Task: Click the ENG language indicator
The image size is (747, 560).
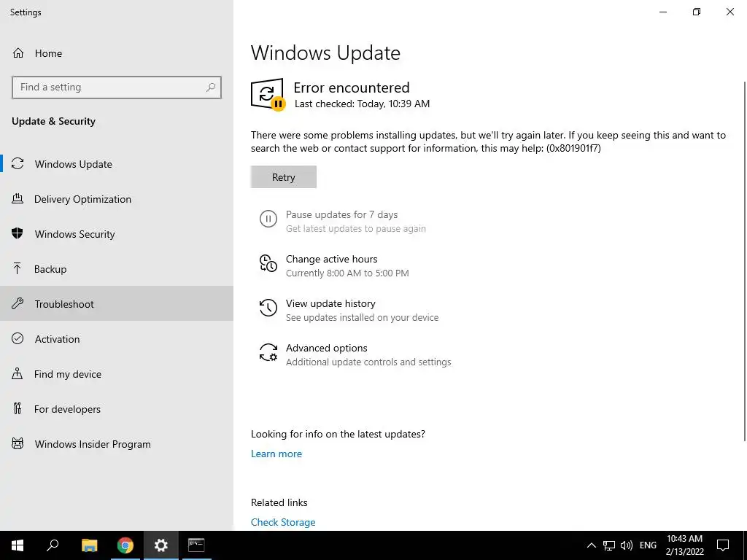Action: point(648,545)
